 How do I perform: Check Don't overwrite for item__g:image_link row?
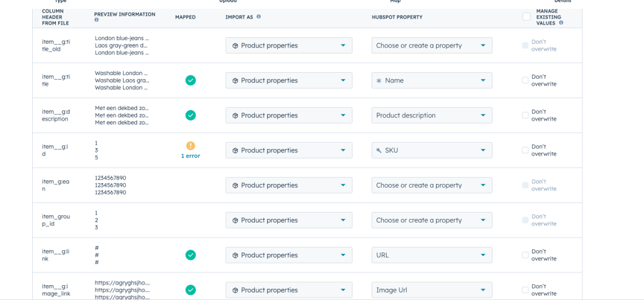(525, 290)
